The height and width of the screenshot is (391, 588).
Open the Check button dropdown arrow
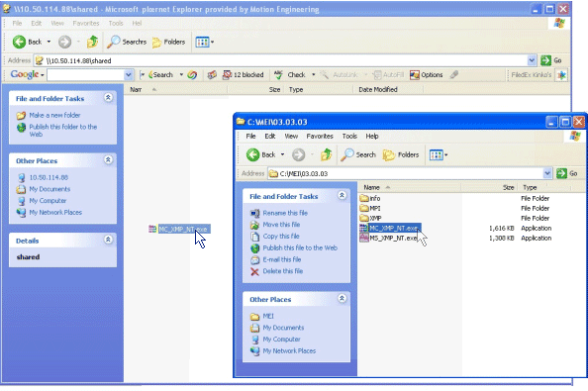click(313, 75)
